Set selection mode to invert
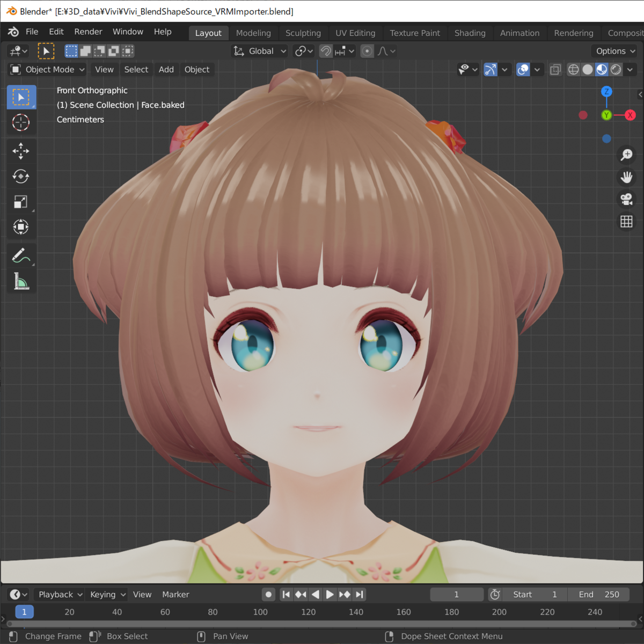 pyautogui.click(x=113, y=51)
